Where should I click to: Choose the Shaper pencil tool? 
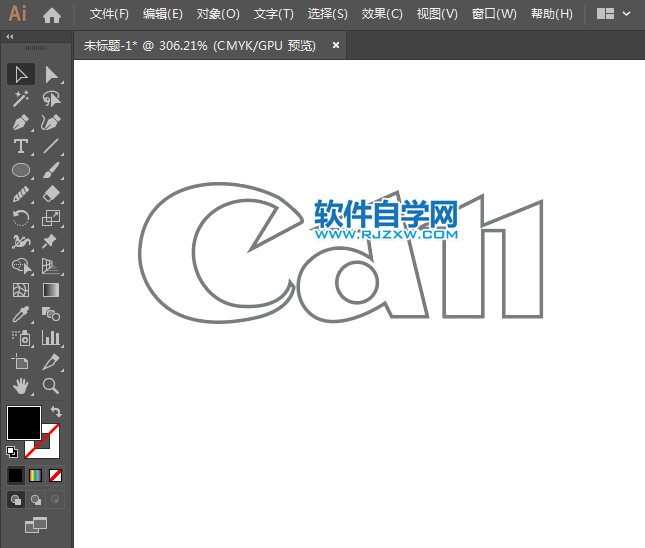[x=21, y=194]
